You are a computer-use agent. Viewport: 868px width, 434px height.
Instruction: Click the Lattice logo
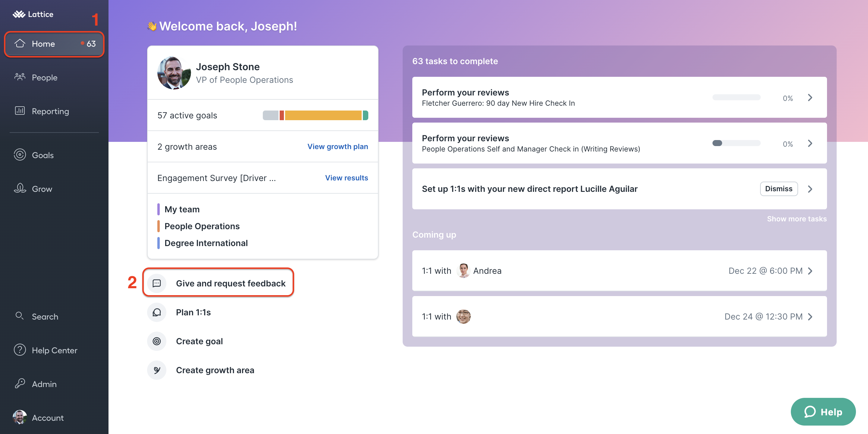point(33,14)
